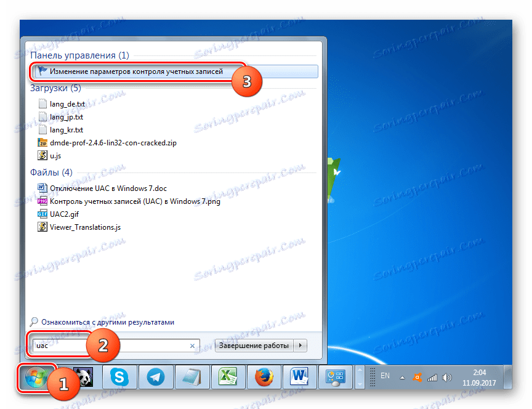Open Отключение UAC в Windows 7.doc
The width and height of the screenshot is (532, 409).
[x=108, y=188]
